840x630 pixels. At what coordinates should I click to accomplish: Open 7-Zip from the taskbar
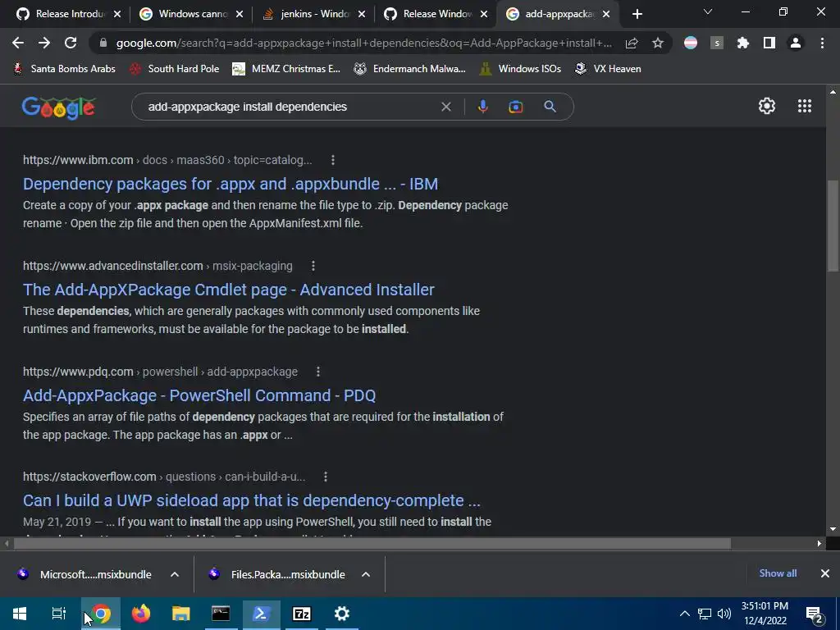(x=302, y=614)
